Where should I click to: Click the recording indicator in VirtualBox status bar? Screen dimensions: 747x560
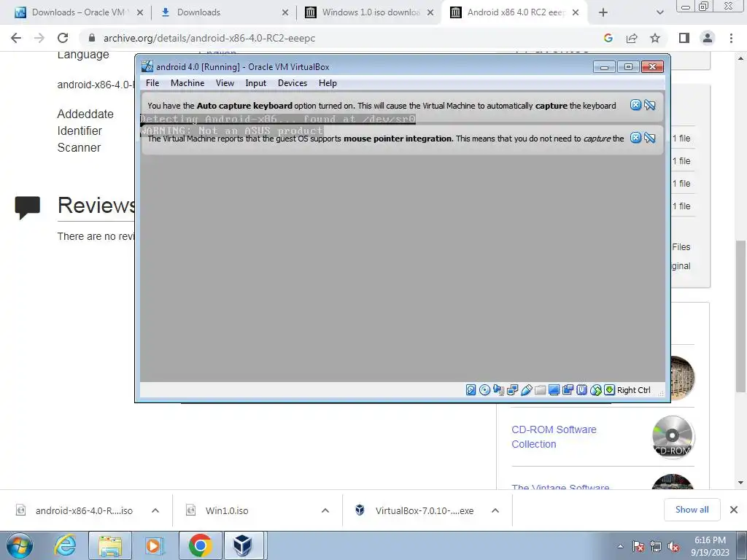coord(568,390)
